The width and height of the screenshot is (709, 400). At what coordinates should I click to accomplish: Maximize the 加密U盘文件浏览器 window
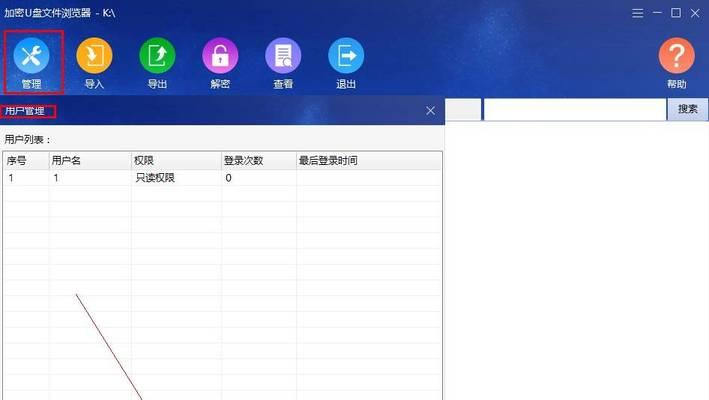tap(676, 13)
